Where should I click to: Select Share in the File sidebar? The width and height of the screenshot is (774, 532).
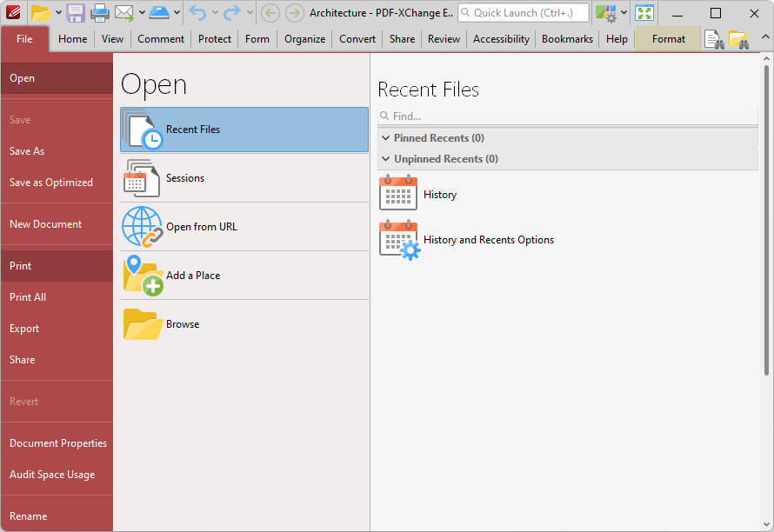(57, 360)
